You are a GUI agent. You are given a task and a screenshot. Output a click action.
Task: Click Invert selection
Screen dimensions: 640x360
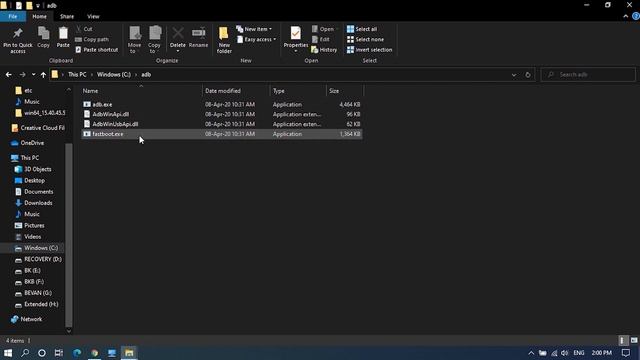coord(369,49)
